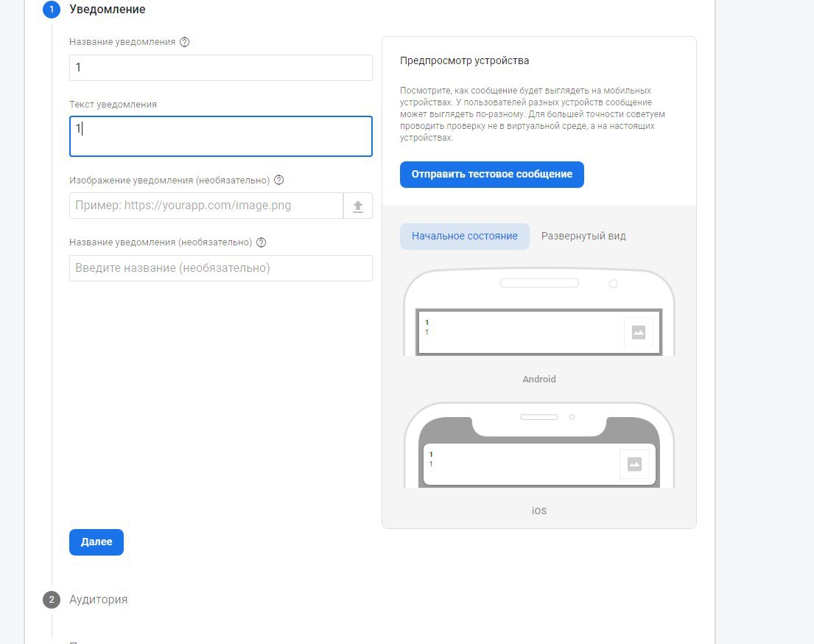Click the preview description paragraph starting Посмотрите
Screen dimensions: 814x644
[532, 114]
